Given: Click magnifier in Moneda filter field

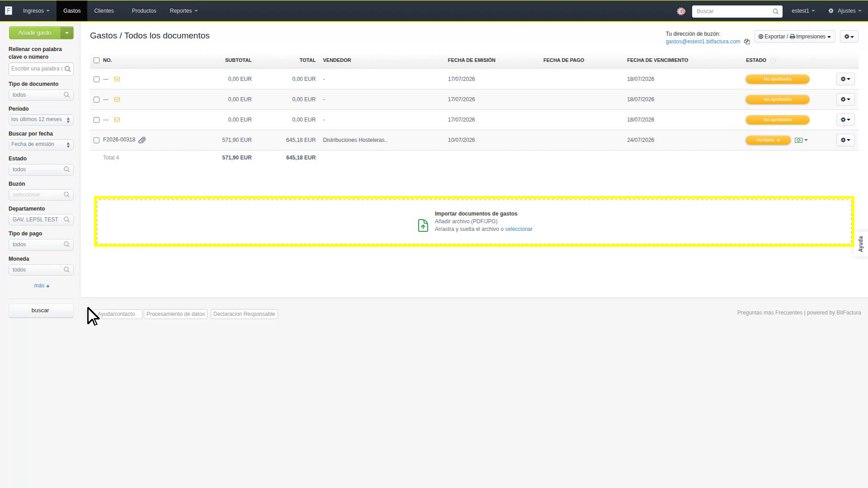Looking at the screenshot, I should click(66, 270).
